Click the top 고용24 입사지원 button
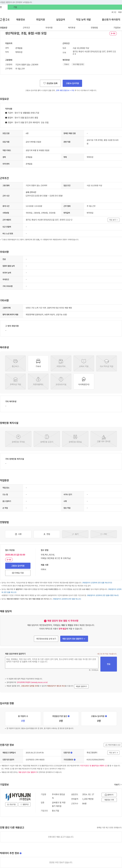This screenshot has width=122, height=868. click(72, 83)
